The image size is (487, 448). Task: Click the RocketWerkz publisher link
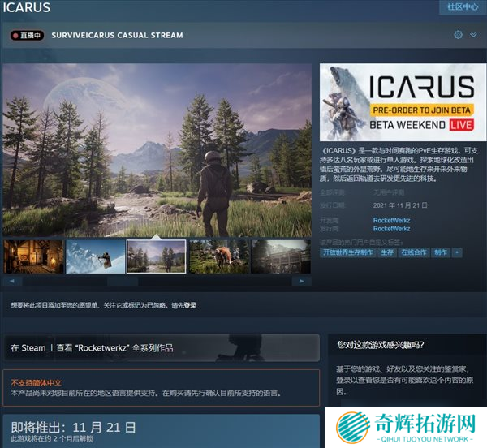[x=391, y=229]
